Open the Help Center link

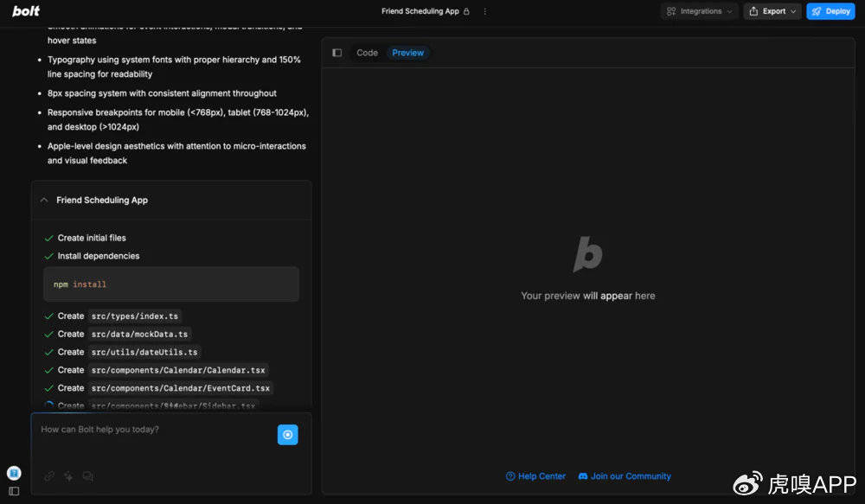click(x=535, y=475)
